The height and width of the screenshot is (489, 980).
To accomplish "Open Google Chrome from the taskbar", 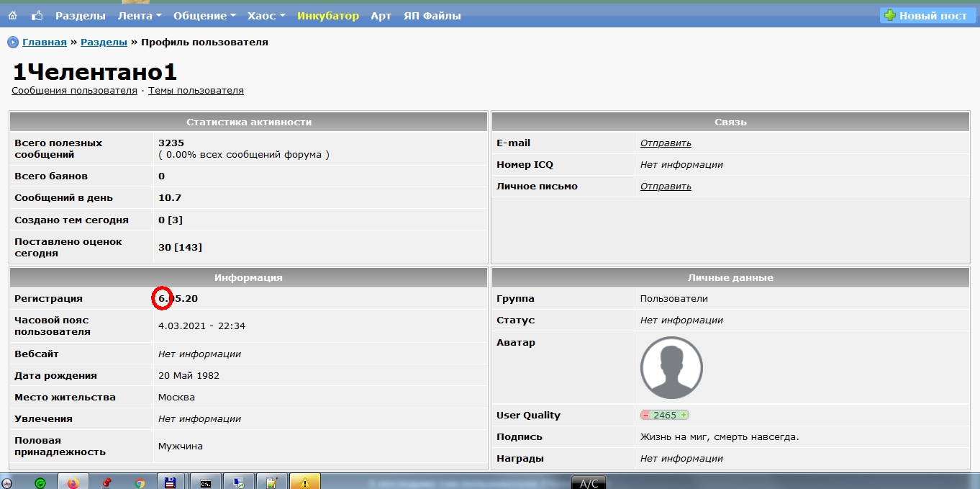I will pos(140,483).
